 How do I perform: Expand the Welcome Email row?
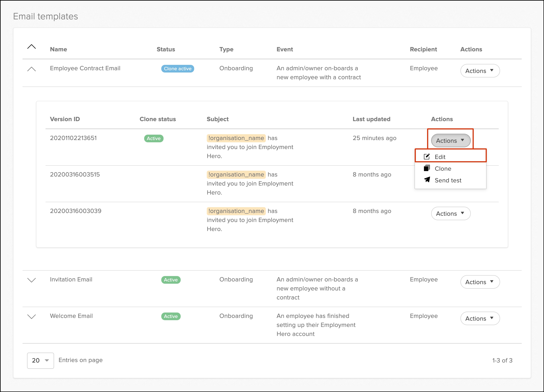tap(31, 317)
